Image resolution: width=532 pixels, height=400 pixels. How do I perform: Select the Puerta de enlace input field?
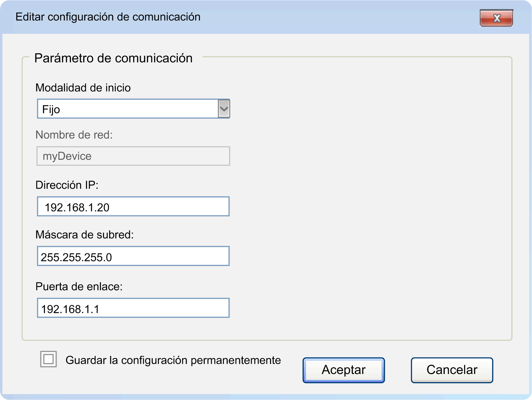133,308
